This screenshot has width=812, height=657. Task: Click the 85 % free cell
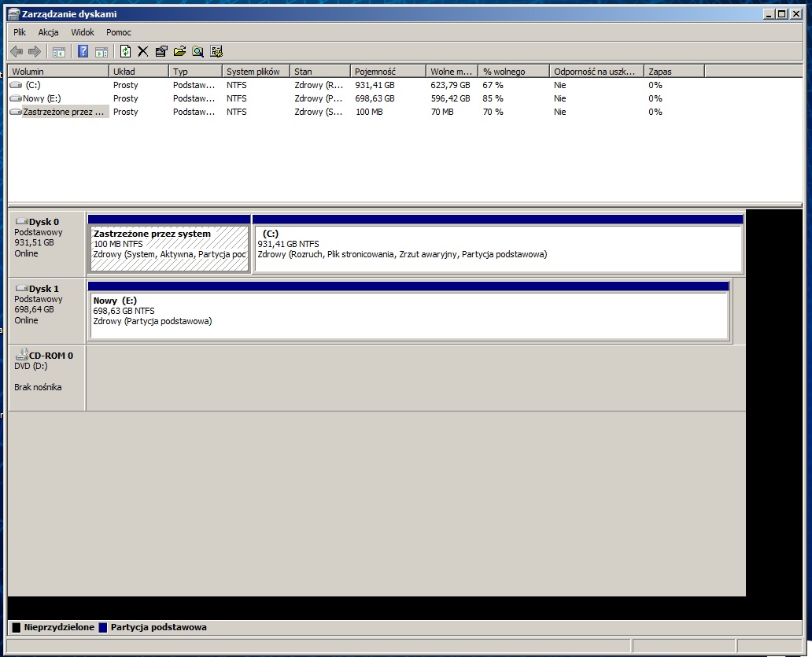pyautogui.click(x=493, y=98)
